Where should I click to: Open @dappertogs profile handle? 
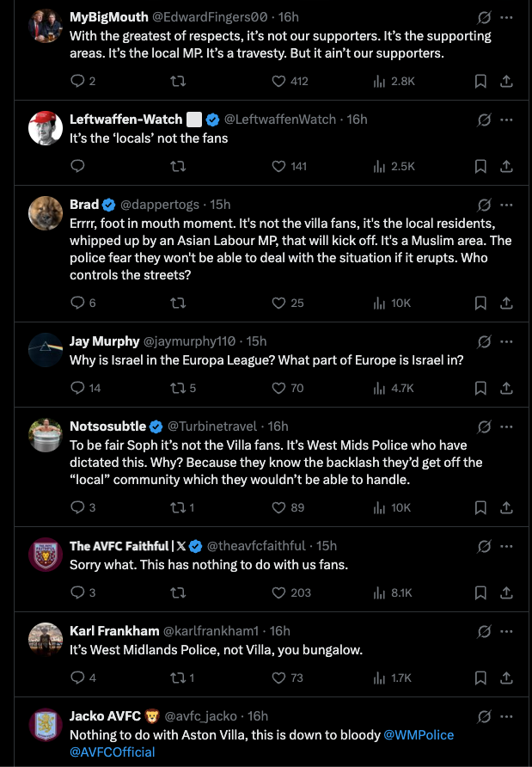pos(160,205)
